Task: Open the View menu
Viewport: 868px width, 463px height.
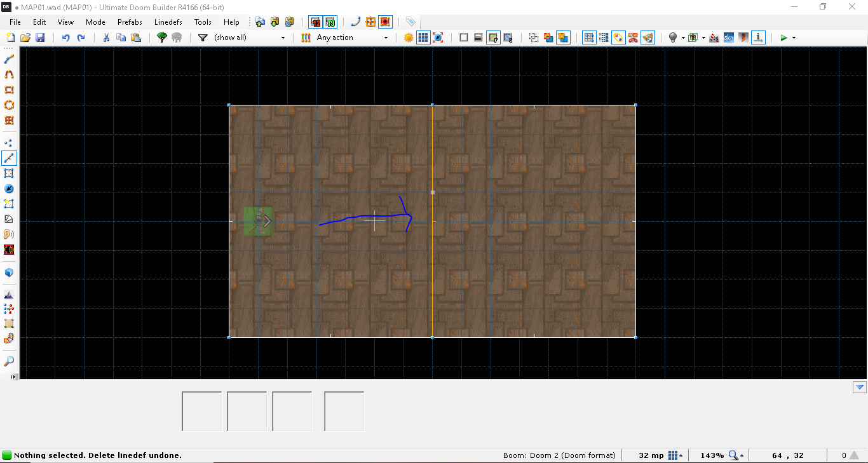Action: (65, 22)
